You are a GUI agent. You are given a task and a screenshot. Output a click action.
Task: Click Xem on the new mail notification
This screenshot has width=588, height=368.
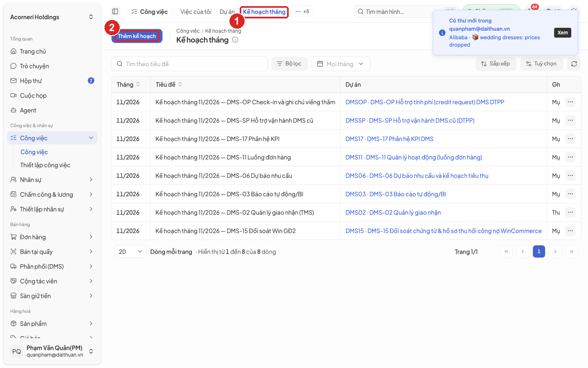pos(563,33)
